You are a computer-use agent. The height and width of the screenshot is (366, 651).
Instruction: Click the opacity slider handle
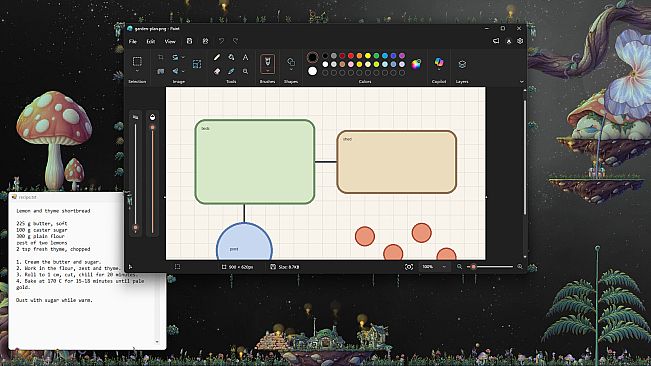pyautogui.click(x=152, y=127)
